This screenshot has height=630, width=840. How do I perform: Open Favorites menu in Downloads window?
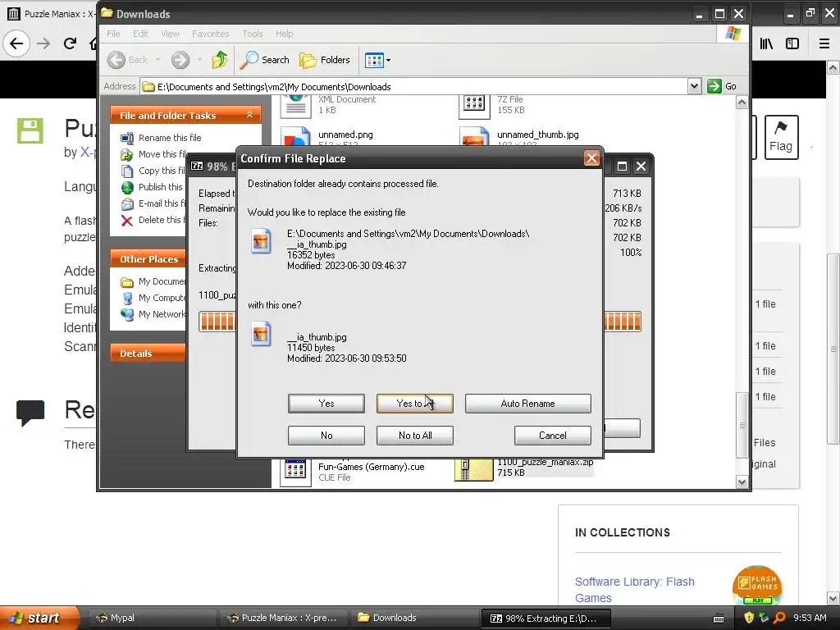point(210,34)
